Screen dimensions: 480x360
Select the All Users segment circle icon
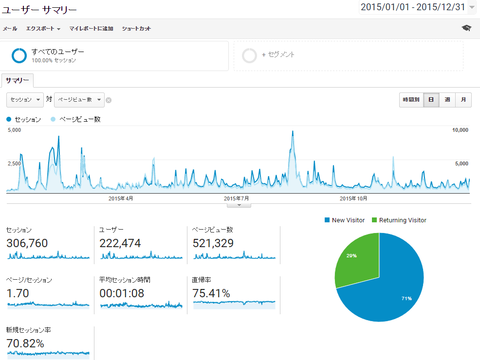click(x=19, y=55)
